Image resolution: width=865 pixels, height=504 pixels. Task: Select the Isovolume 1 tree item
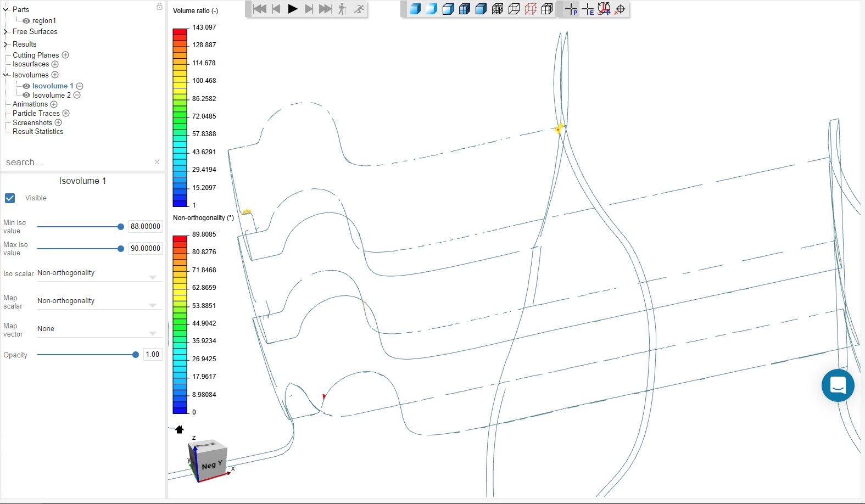coord(52,86)
